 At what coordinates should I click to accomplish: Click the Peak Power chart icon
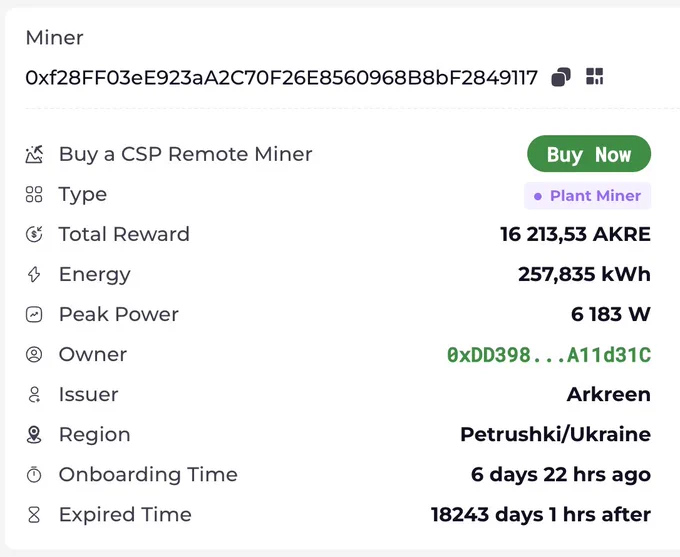tap(34, 315)
